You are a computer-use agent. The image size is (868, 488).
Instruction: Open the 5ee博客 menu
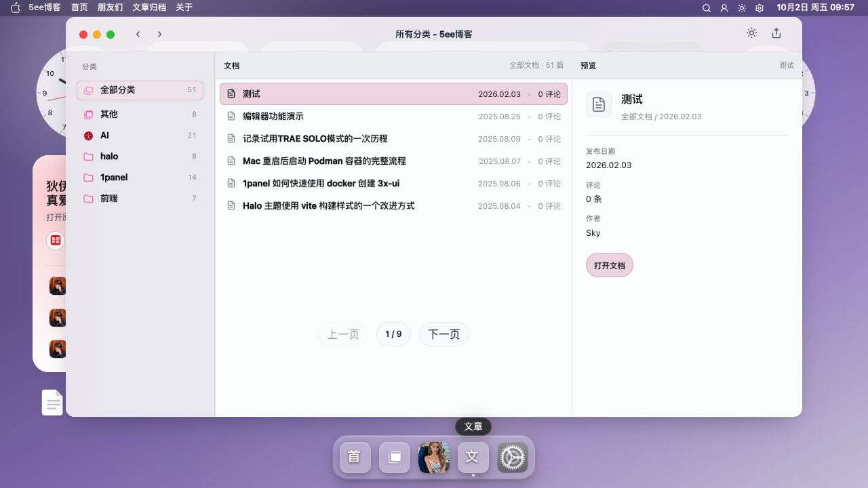(x=45, y=7)
